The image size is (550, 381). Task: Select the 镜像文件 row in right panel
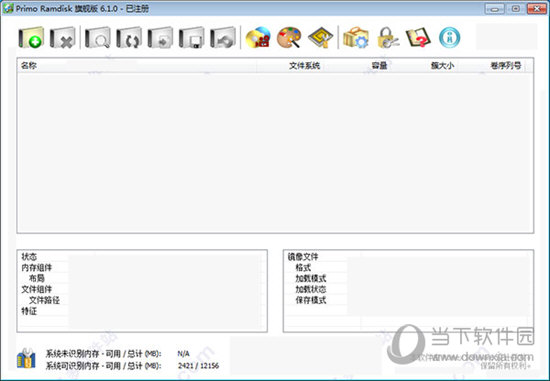pos(409,256)
